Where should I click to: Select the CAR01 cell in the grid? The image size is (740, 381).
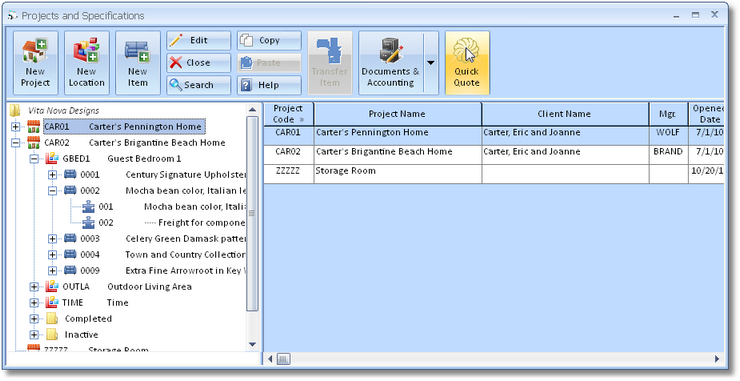[x=288, y=135]
